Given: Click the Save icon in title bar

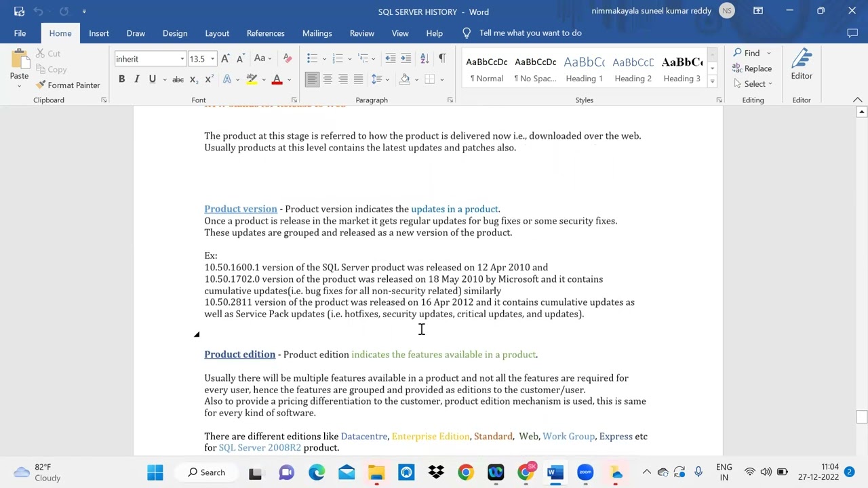Looking at the screenshot, I should pos(19,11).
